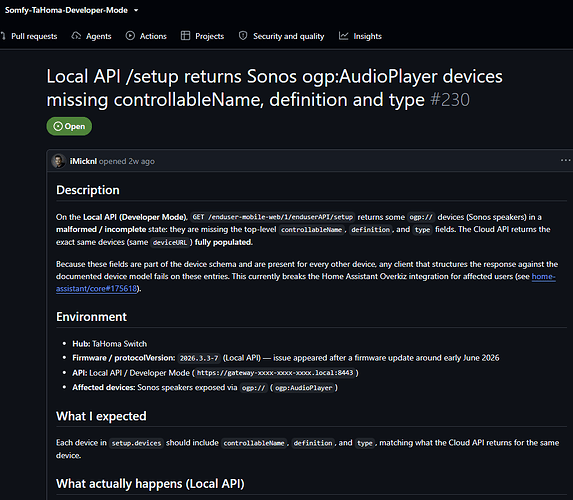
Task: Click the Insights graph icon
Action: (344, 36)
